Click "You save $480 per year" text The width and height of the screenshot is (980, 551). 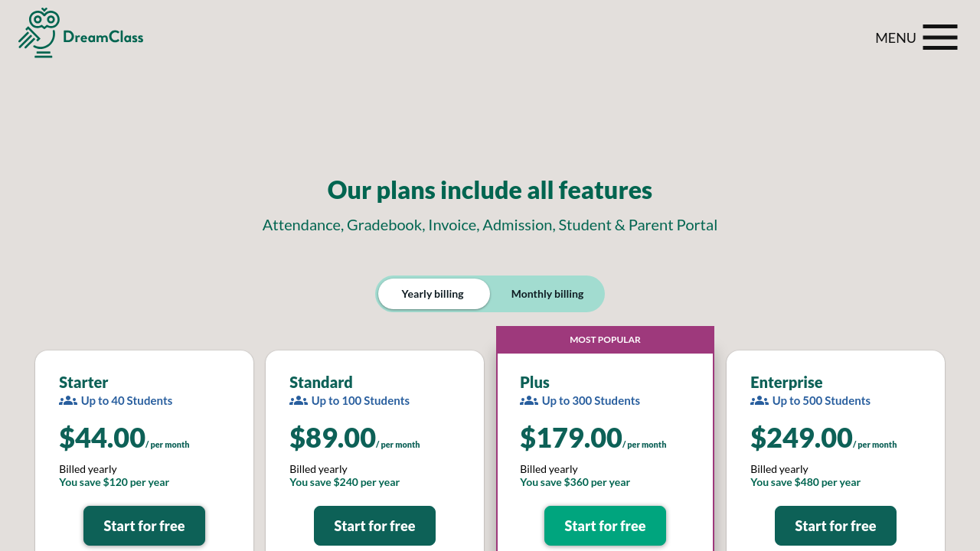point(805,482)
